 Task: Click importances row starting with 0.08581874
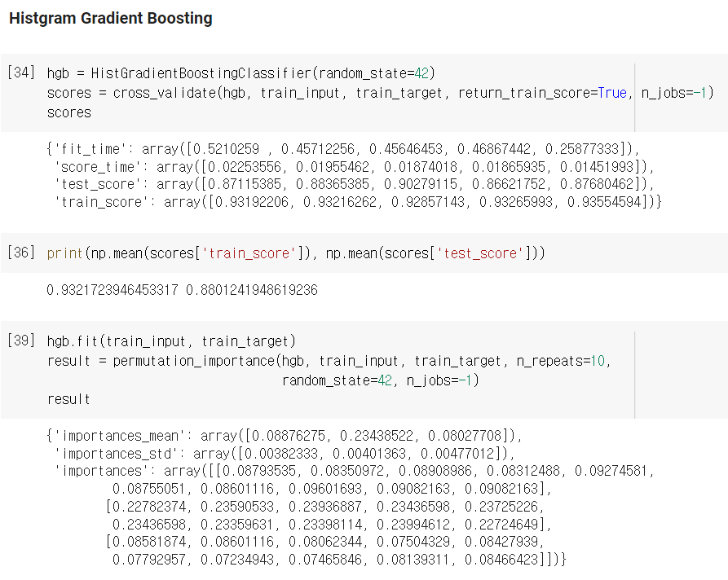pos(324,542)
